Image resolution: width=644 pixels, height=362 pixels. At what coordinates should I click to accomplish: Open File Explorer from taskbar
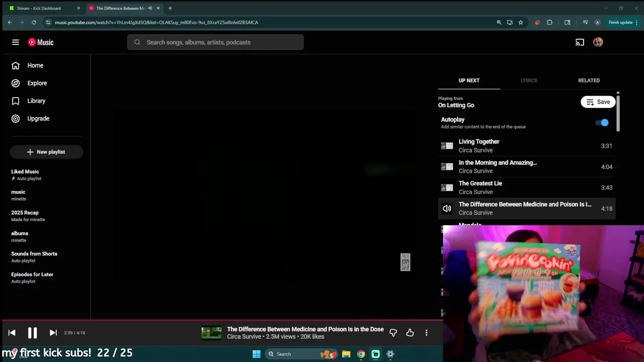[x=346, y=354]
